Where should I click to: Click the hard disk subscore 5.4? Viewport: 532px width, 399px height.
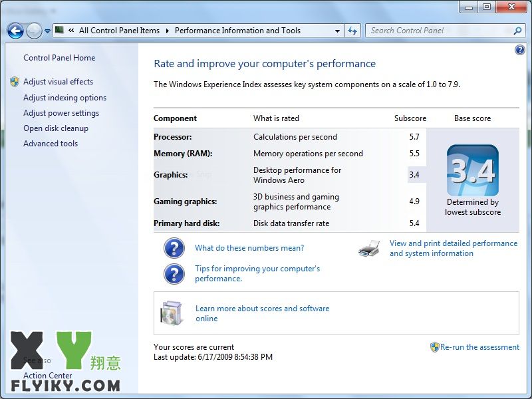(x=414, y=223)
